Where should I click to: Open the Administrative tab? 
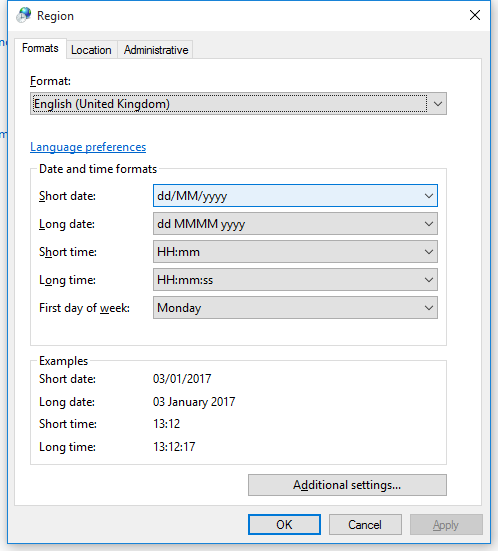coord(156,50)
